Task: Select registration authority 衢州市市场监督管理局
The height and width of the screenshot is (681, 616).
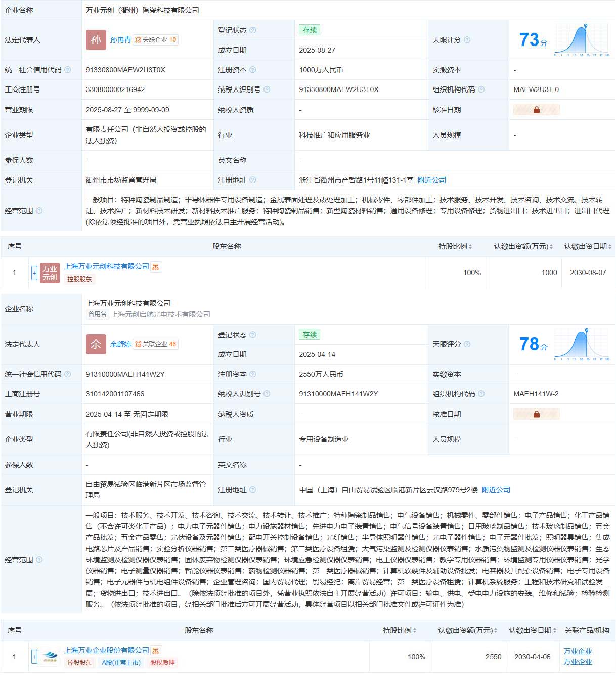Action: pyautogui.click(x=121, y=180)
